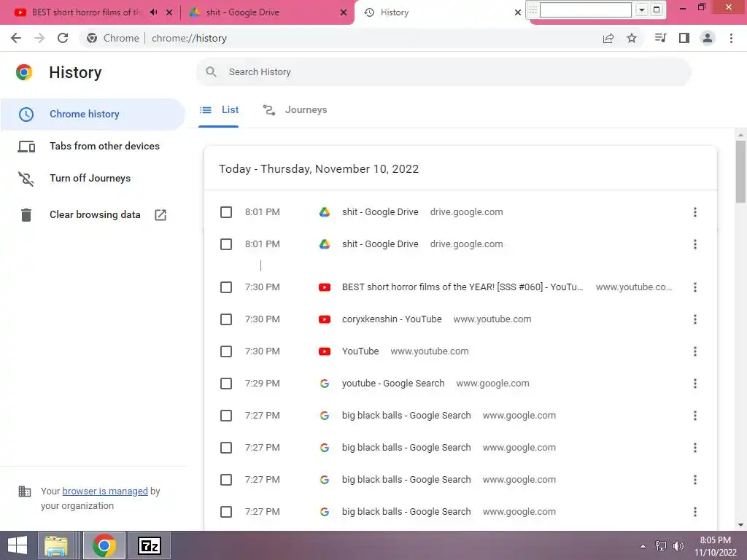747x560 pixels.
Task: Open more actions for second Google Drive entry
Action: click(695, 244)
